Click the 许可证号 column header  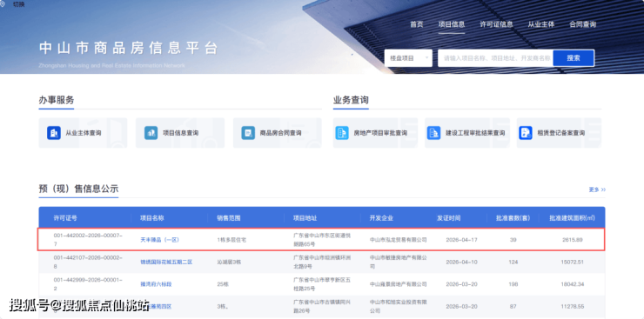tap(65, 217)
